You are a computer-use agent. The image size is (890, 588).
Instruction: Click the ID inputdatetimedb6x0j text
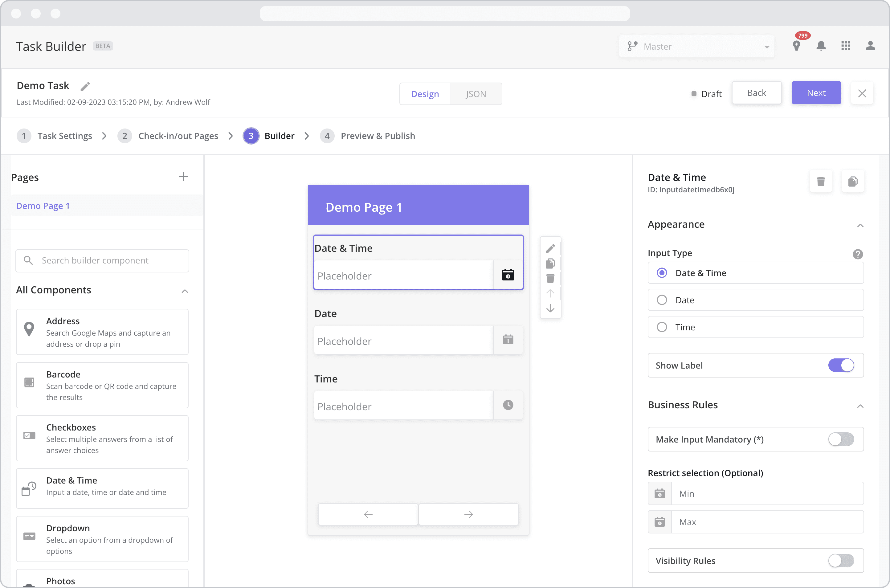pyautogui.click(x=691, y=190)
